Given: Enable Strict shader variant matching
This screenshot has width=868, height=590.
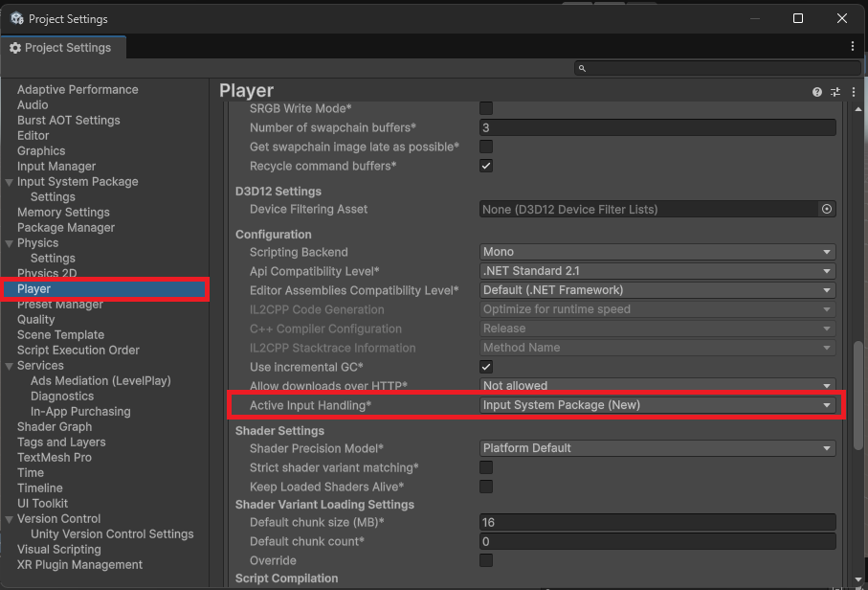Looking at the screenshot, I should (x=486, y=467).
